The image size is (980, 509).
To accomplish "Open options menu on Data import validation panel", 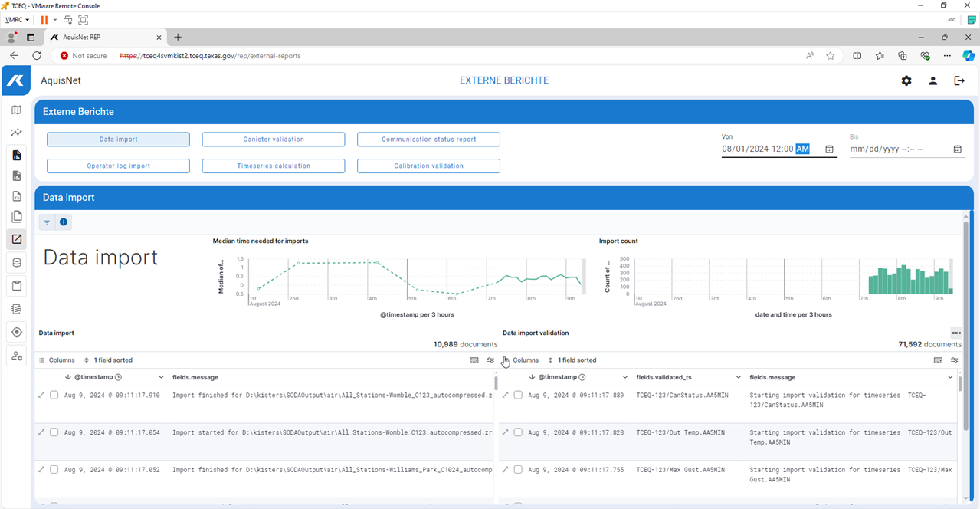I will click(x=955, y=333).
